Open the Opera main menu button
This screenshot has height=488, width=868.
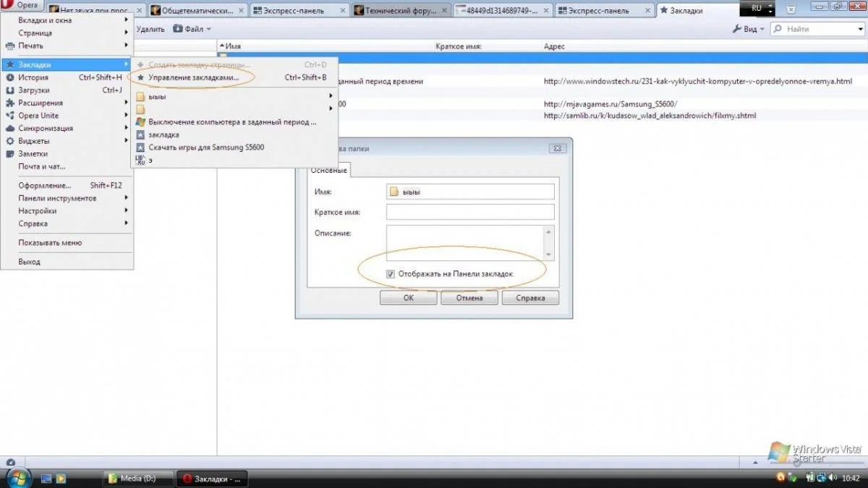pyautogui.click(x=23, y=6)
